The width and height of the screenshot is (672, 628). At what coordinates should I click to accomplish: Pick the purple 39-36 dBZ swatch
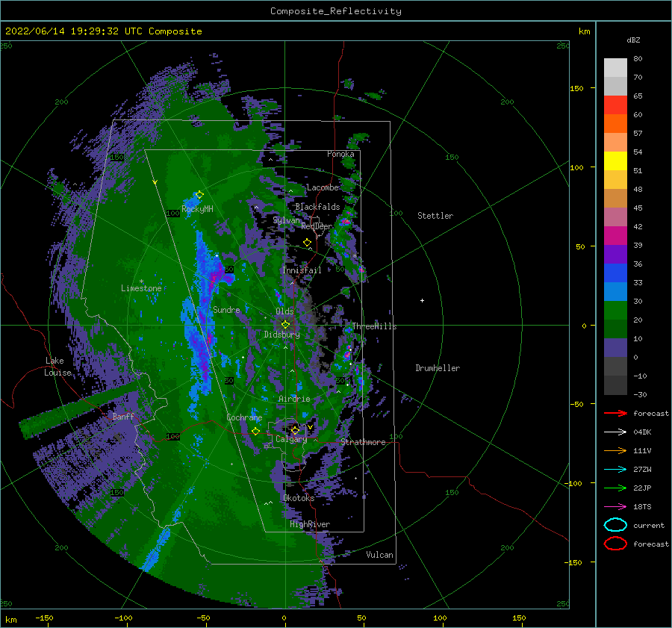click(615, 254)
